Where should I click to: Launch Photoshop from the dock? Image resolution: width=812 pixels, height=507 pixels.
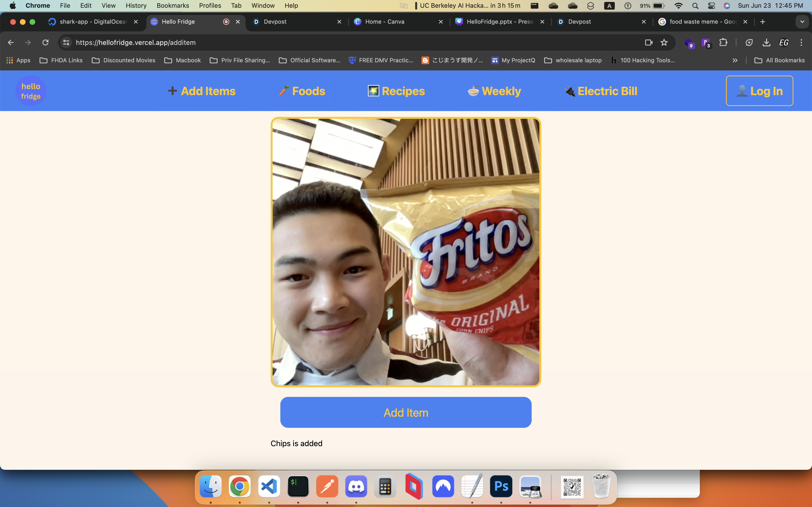tap(501, 486)
